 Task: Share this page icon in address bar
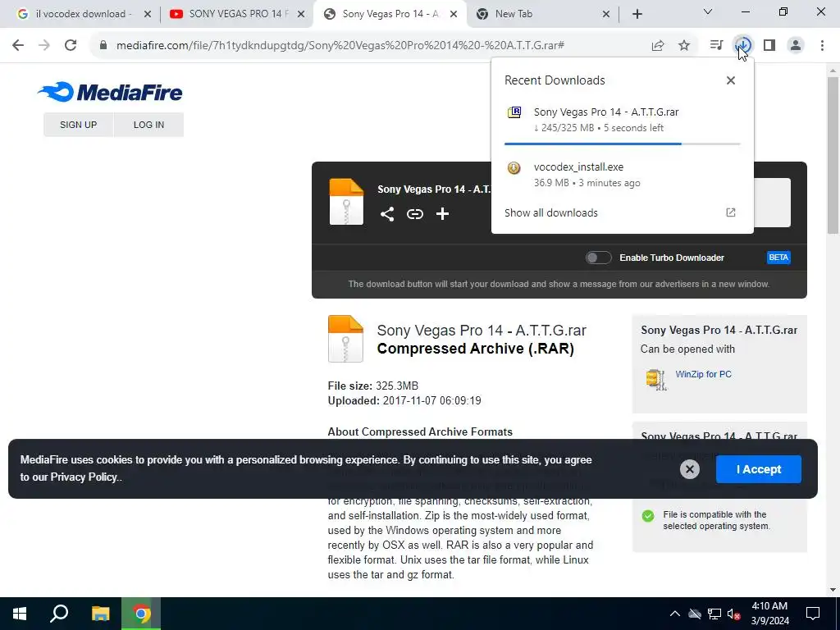(x=658, y=46)
